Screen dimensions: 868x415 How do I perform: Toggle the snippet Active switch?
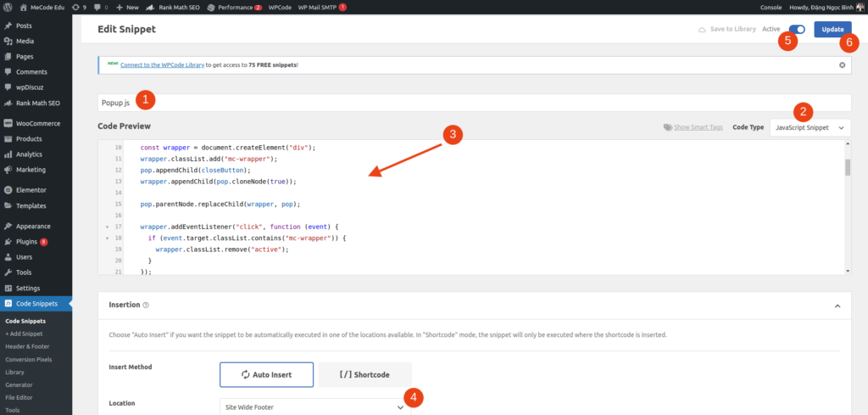[797, 30]
